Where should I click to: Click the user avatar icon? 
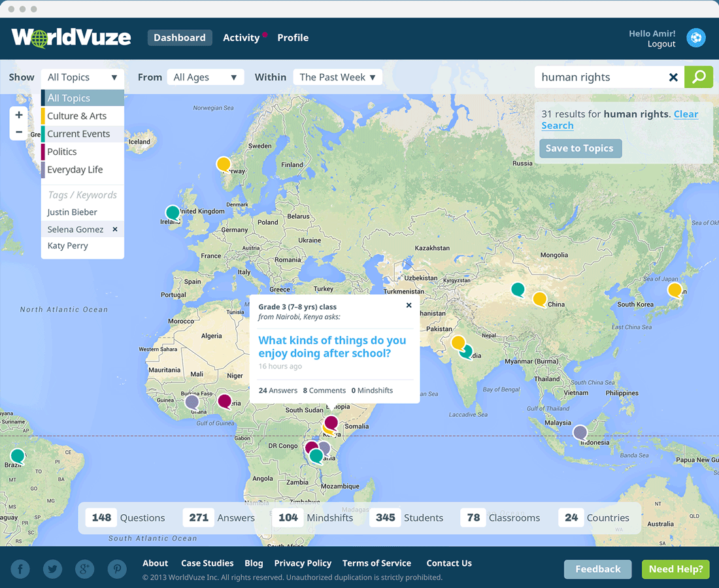(696, 38)
